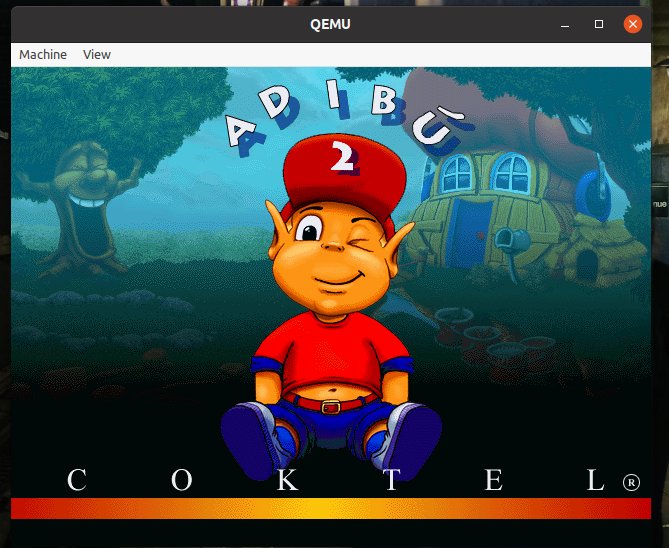Open the Machine menu

click(43, 54)
